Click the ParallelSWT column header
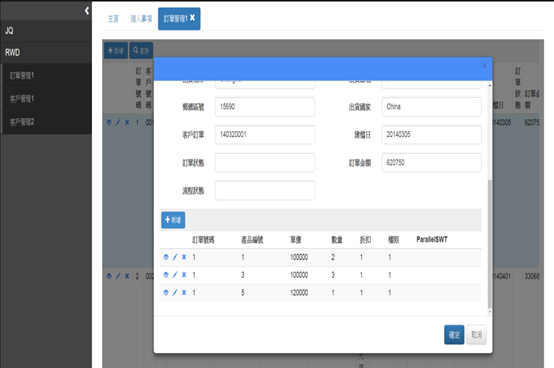 click(432, 240)
